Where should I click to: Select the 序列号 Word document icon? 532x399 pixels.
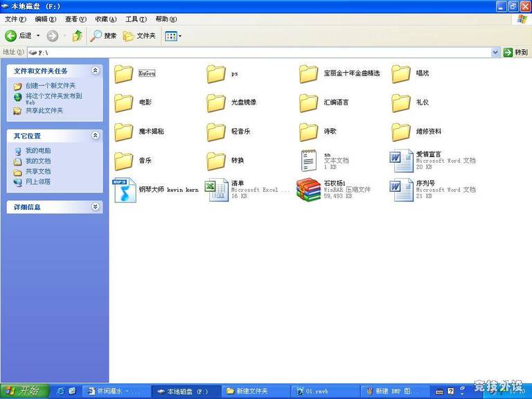401,190
